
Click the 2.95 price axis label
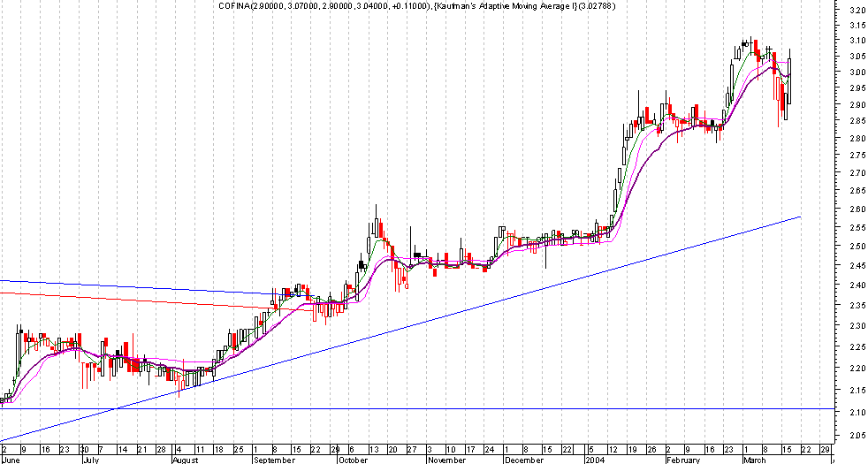coord(857,88)
